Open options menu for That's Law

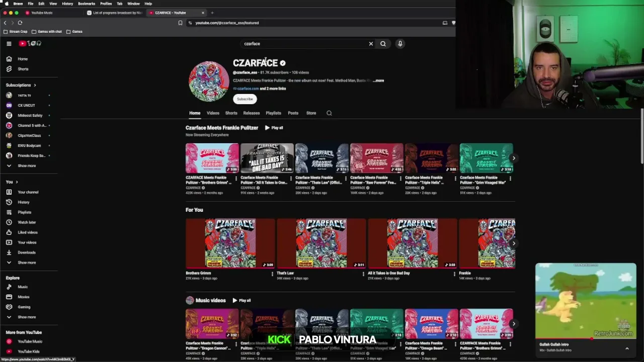point(363,274)
